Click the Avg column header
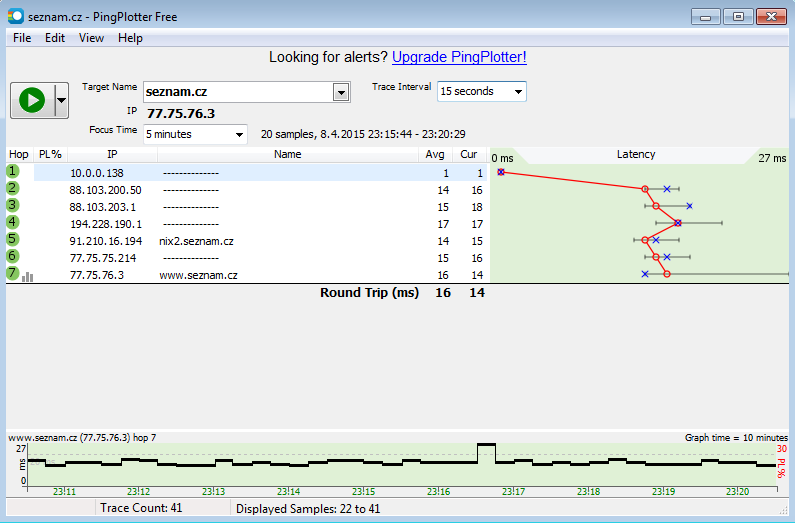The height and width of the screenshot is (523, 795). [x=435, y=155]
